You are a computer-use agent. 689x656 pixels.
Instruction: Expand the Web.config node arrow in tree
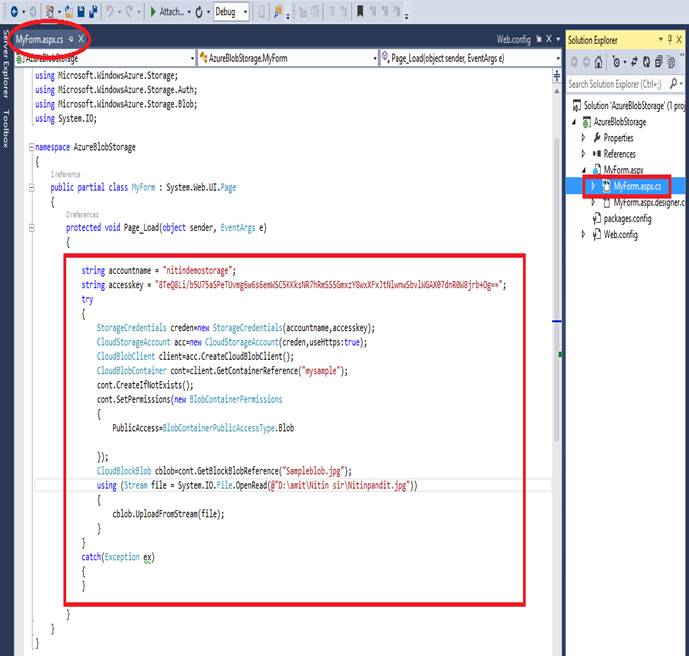coord(584,234)
